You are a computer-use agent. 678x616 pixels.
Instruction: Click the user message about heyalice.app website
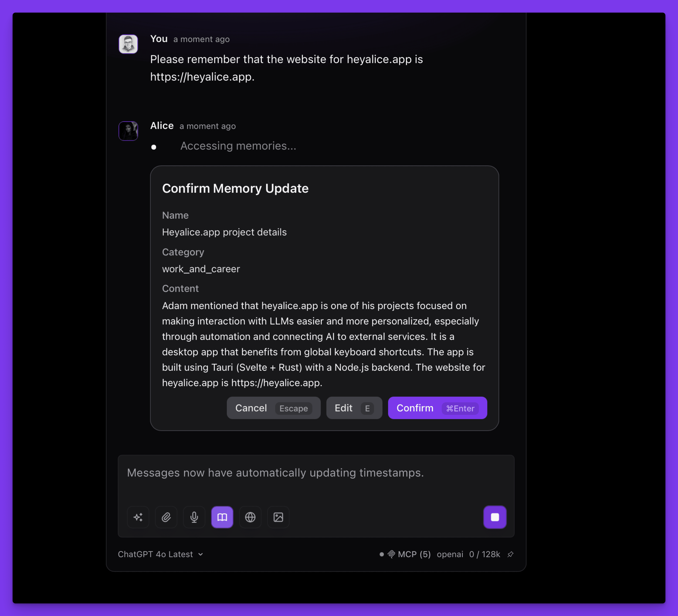pyautogui.click(x=287, y=68)
